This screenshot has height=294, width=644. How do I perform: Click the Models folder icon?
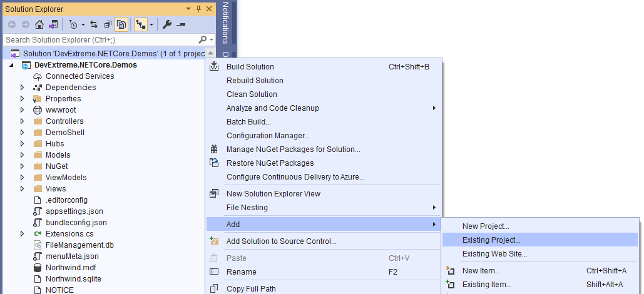point(38,155)
